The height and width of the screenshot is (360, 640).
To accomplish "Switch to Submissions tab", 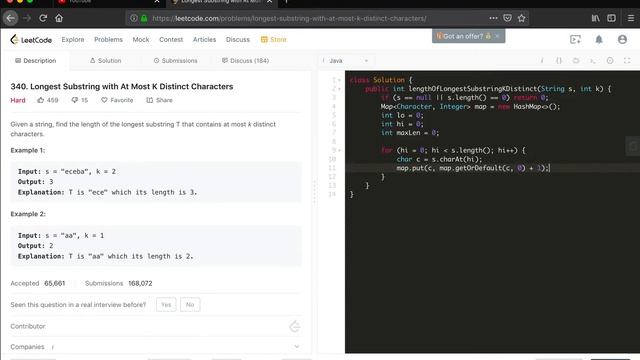I will (176, 60).
